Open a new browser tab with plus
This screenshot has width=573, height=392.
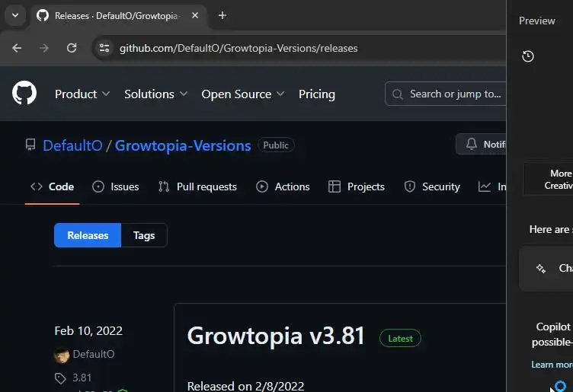coord(222,15)
